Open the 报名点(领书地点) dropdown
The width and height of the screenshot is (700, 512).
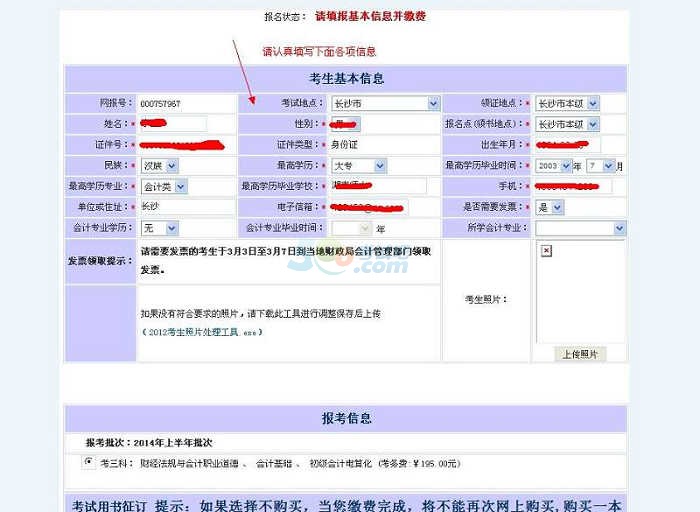point(566,124)
